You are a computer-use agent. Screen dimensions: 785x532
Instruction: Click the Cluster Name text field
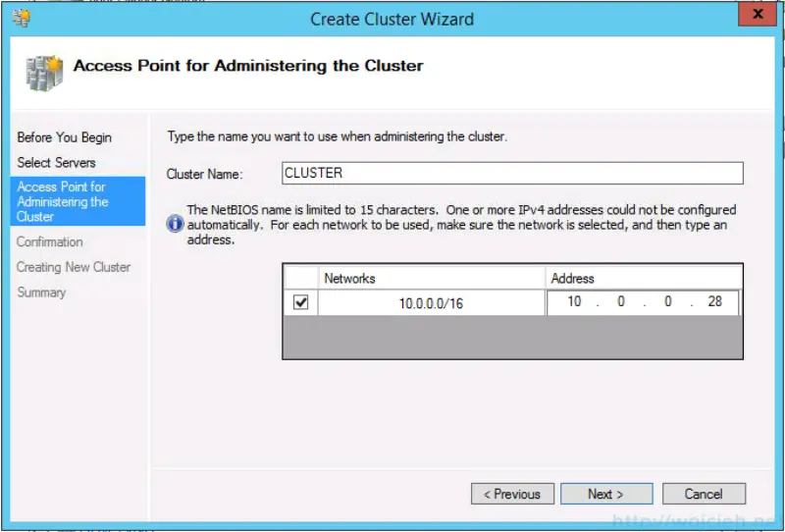tap(511, 174)
